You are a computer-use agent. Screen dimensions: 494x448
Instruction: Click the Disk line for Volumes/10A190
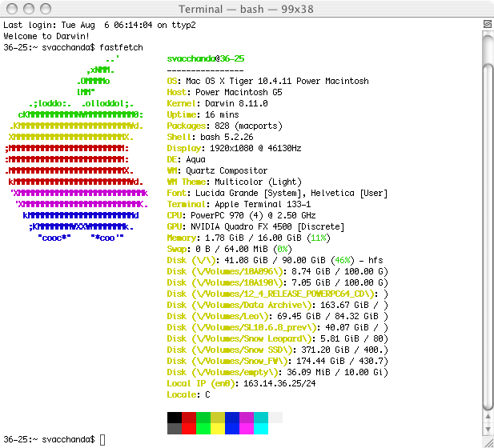click(x=278, y=282)
